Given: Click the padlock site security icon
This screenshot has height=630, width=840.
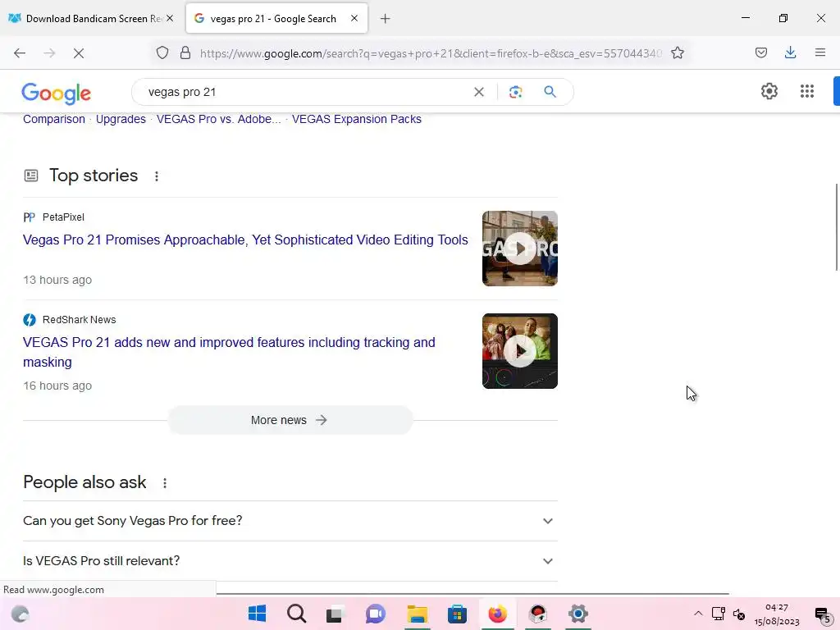Looking at the screenshot, I should (x=185, y=53).
